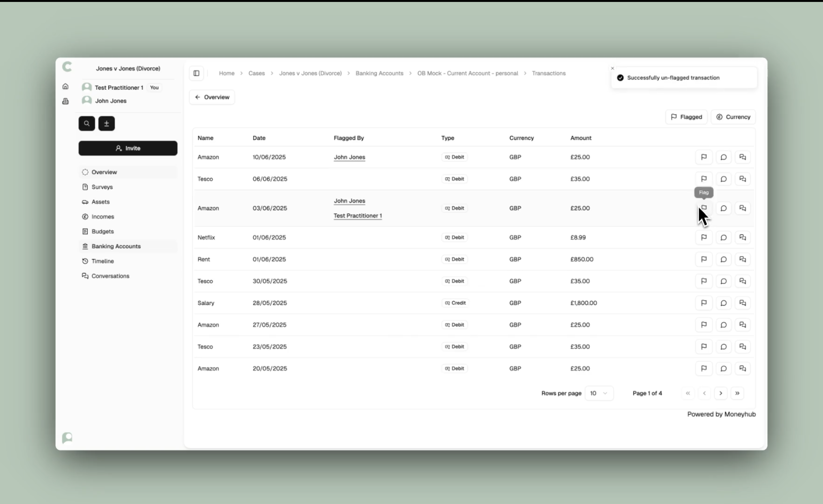The width and height of the screenshot is (823, 504).
Task: Click the search icon button
Action: 87,124
